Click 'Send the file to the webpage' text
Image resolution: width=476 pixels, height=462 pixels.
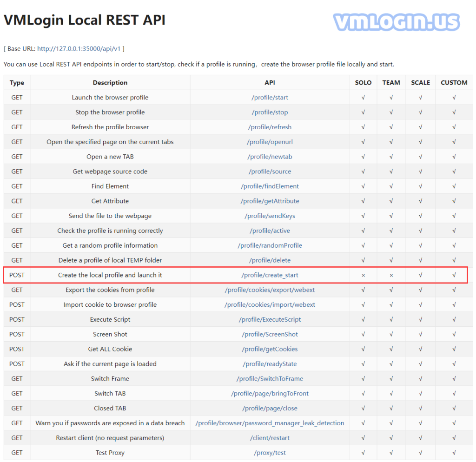point(110,216)
